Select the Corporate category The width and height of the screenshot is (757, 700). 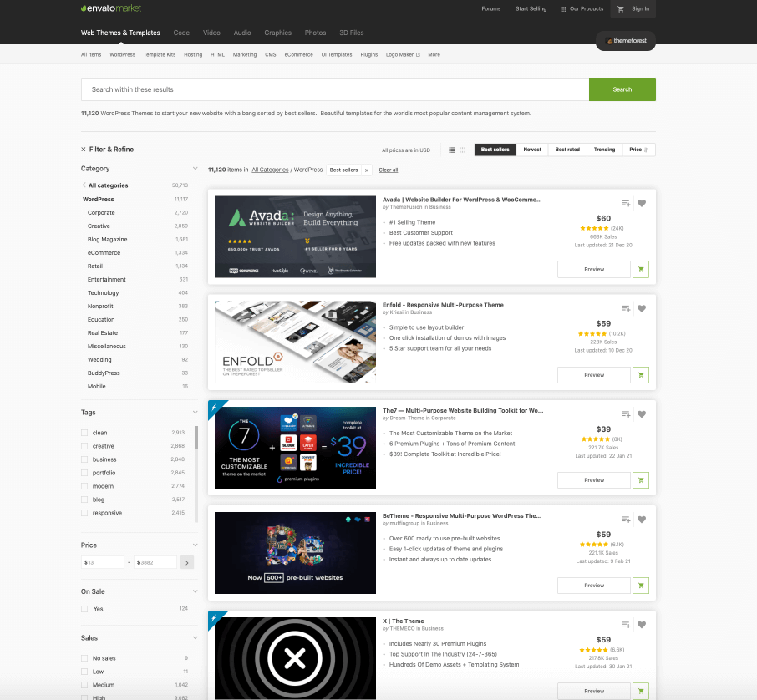pos(101,212)
